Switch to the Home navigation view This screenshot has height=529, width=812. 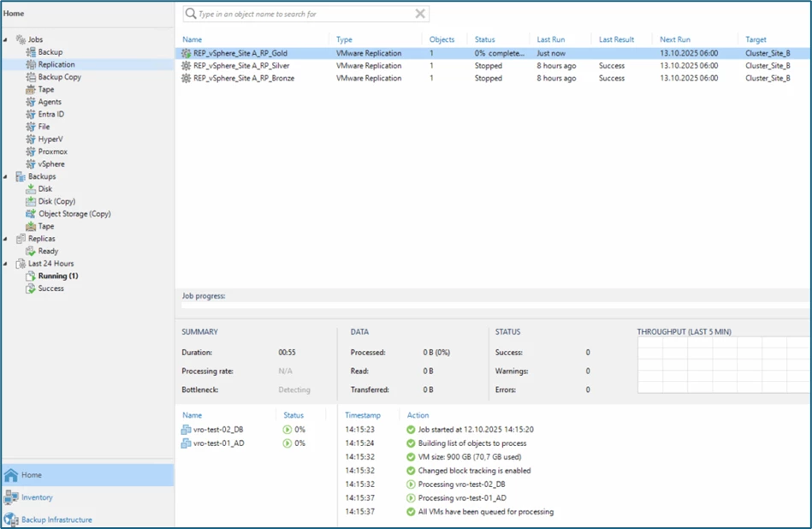point(32,475)
